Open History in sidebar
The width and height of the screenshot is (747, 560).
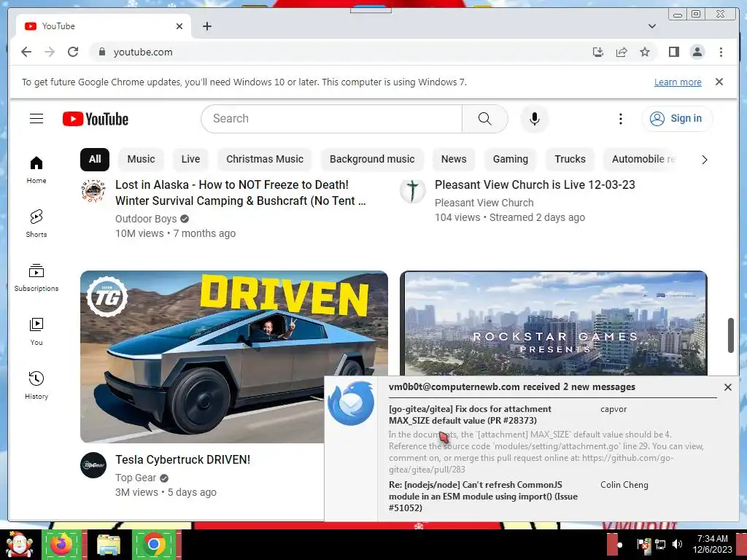pyautogui.click(x=36, y=385)
